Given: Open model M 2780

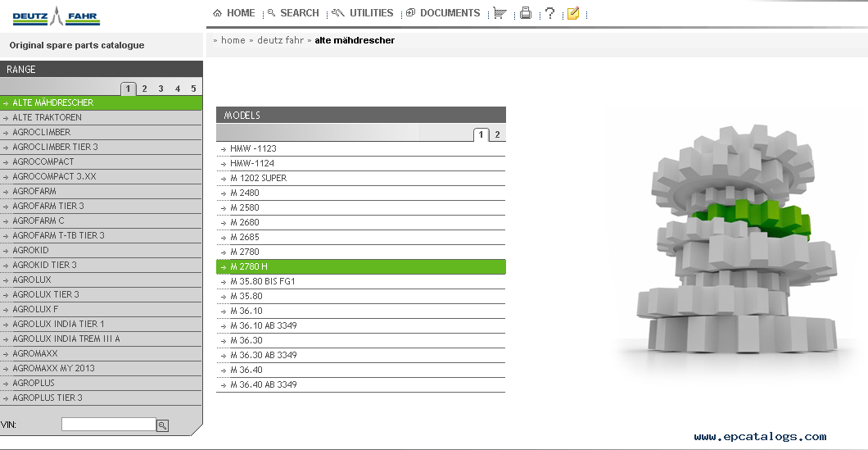Looking at the screenshot, I should [x=361, y=252].
